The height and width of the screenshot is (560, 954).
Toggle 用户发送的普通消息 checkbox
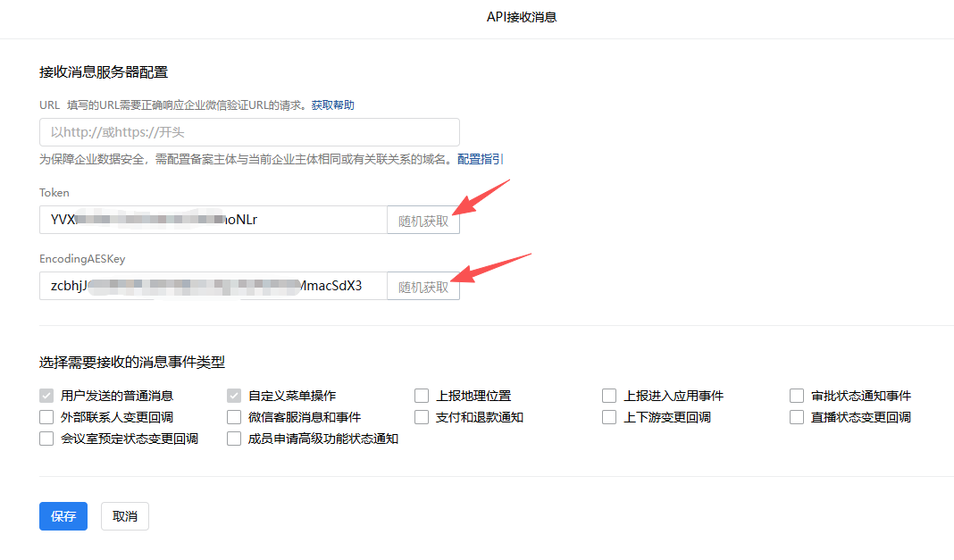click(47, 396)
